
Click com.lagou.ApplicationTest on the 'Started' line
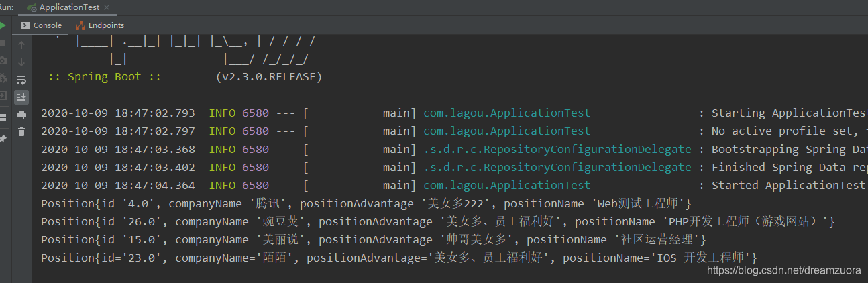click(x=507, y=186)
